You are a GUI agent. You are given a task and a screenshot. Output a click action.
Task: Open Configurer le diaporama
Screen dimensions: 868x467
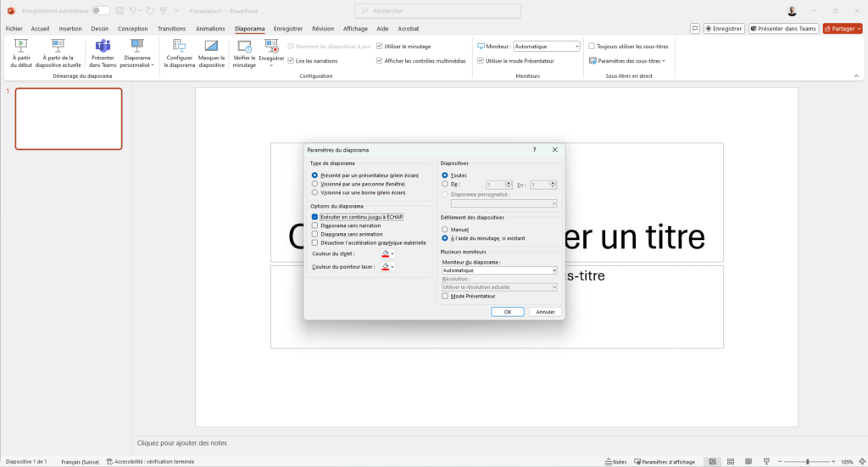tap(180, 53)
